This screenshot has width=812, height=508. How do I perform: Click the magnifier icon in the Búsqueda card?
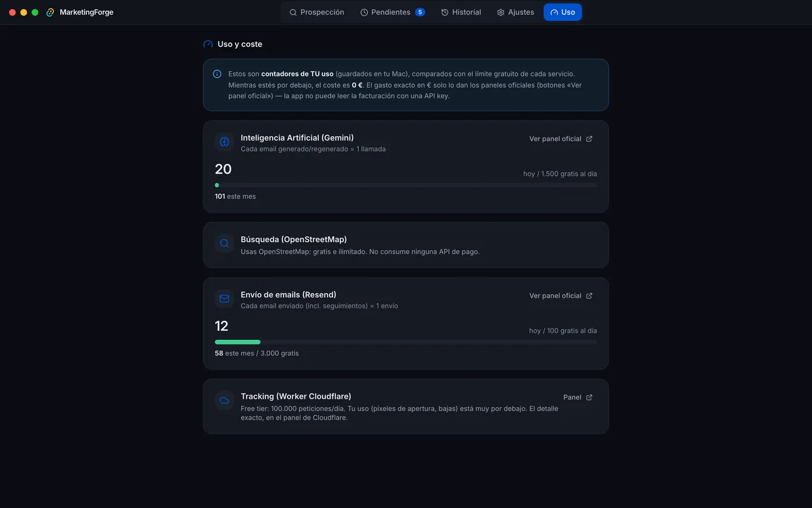(x=224, y=243)
